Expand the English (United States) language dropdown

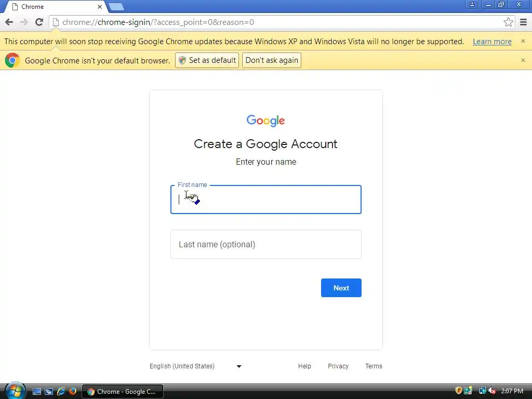pyautogui.click(x=195, y=366)
